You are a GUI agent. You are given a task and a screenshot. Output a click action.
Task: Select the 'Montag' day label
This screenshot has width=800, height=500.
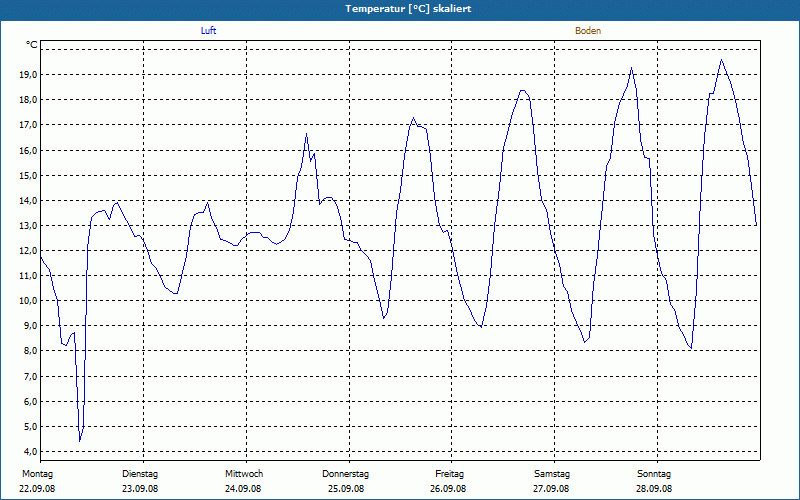(37, 474)
